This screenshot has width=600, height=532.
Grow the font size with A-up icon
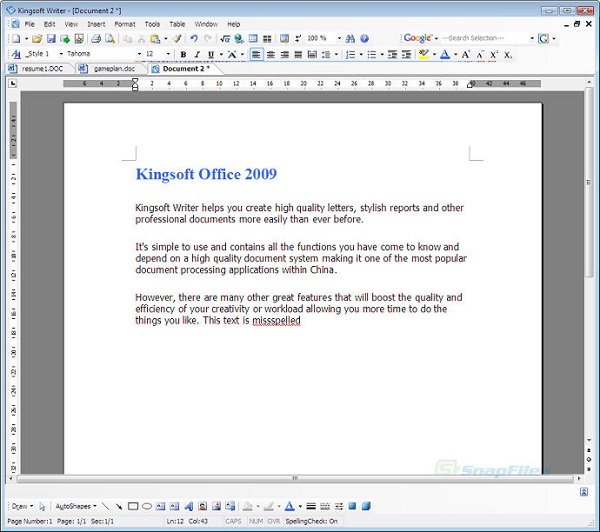(x=466, y=55)
